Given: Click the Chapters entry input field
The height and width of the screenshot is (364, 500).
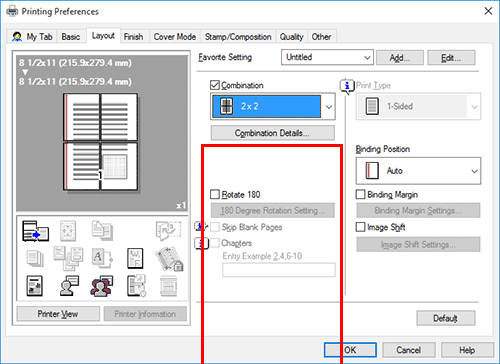Looking at the screenshot, I should [x=279, y=270].
